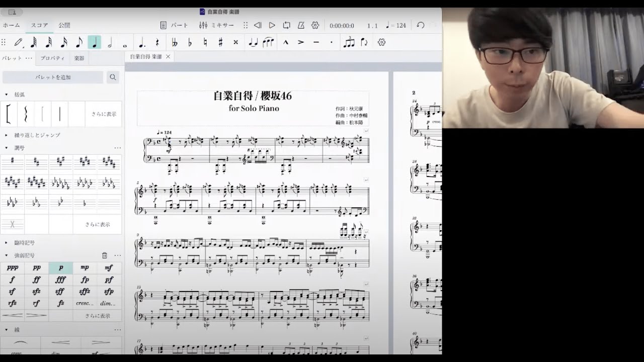The width and height of the screenshot is (644, 362).
Task: Apply the tenuto articulation
Action: [x=316, y=42]
